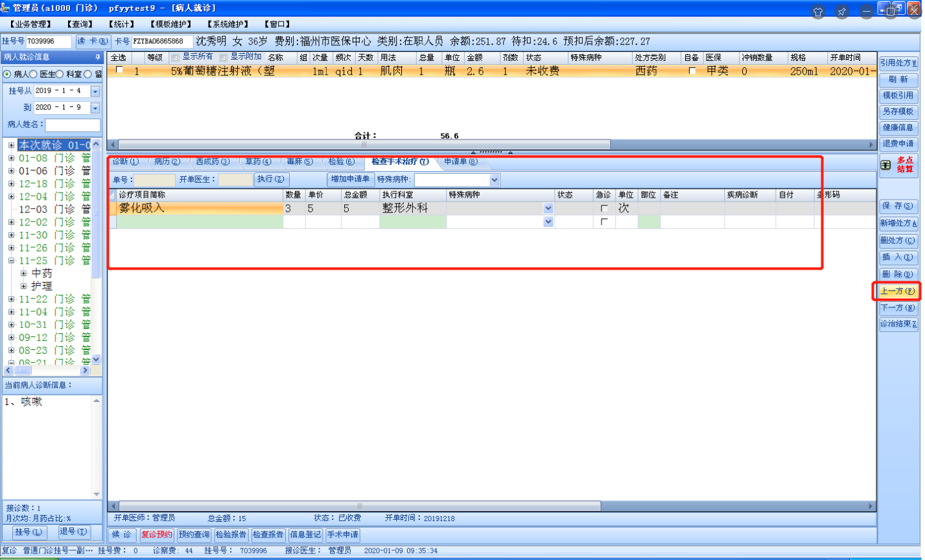The height and width of the screenshot is (560, 925).
Task: Pin the 病人就诊信息 panel
Action: click(x=98, y=57)
